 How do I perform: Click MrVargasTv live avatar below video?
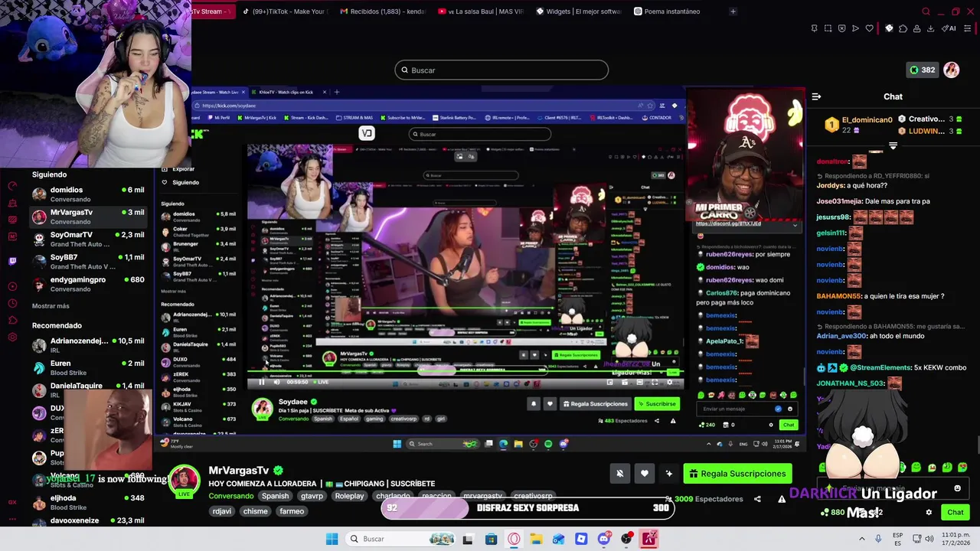(184, 481)
